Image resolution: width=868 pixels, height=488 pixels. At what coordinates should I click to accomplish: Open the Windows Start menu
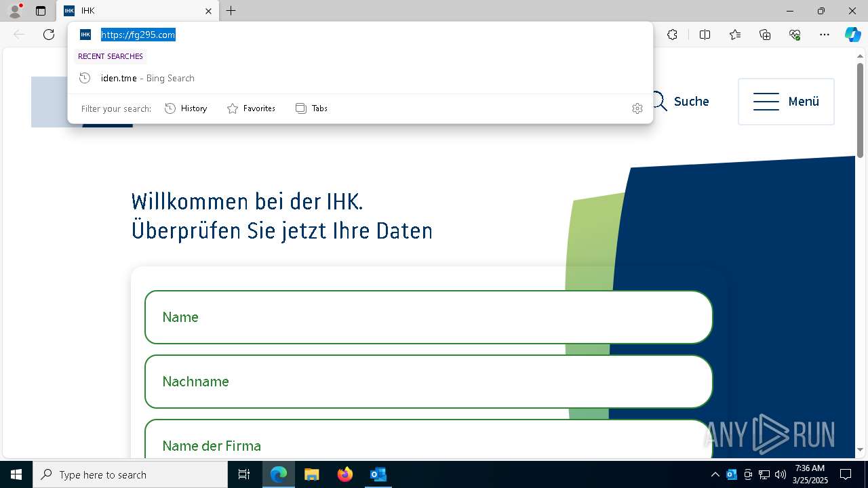pos(16,474)
